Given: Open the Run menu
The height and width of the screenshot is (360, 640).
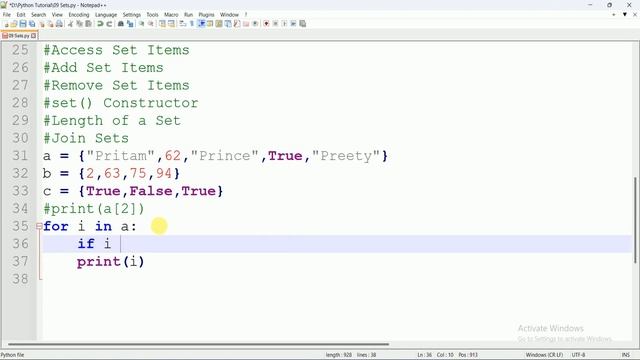Looking at the screenshot, I should click(188, 15).
